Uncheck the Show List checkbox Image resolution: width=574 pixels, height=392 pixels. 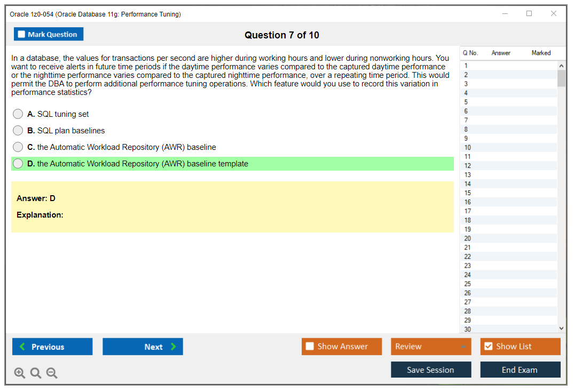coord(488,347)
